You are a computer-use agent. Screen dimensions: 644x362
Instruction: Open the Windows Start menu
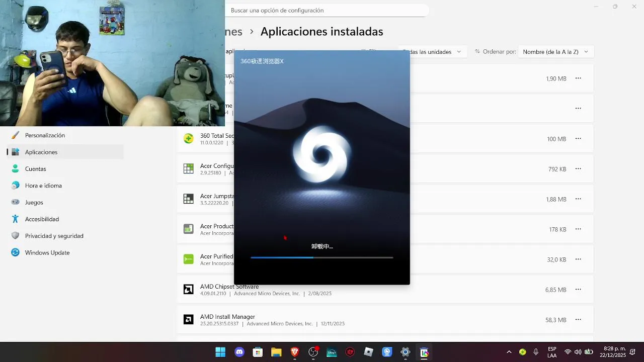pyautogui.click(x=220, y=352)
